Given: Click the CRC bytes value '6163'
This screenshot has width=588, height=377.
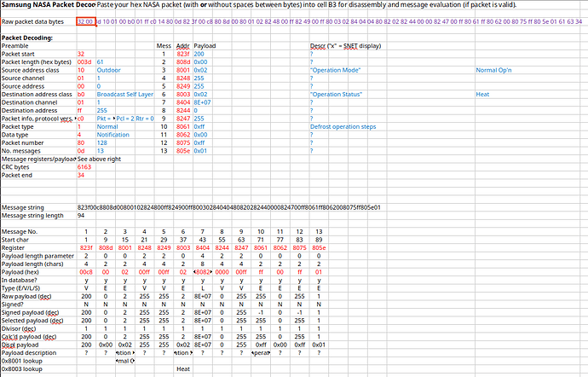Looking at the screenshot, I should (84, 167).
